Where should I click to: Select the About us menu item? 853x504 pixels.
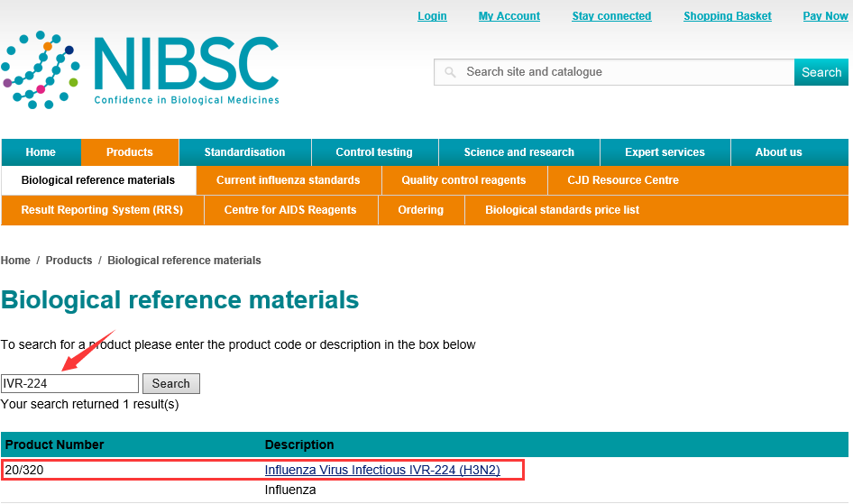click(778, 152)
